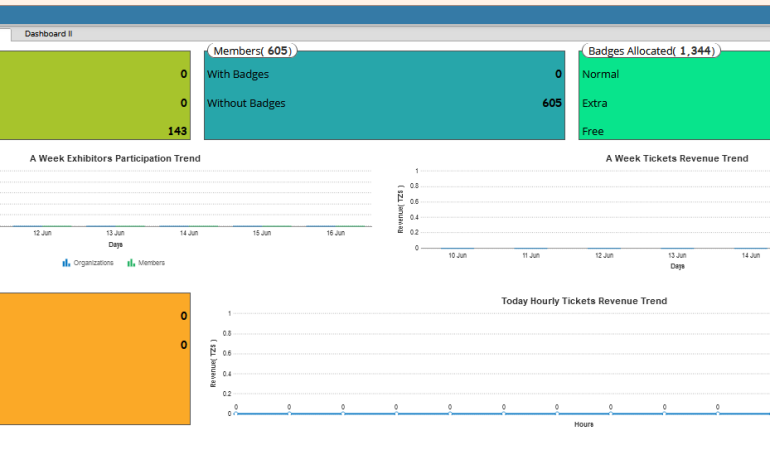Toggle Organizations series via legend label
The width and height of the screenshot is (770, 450).
[94, 263]
